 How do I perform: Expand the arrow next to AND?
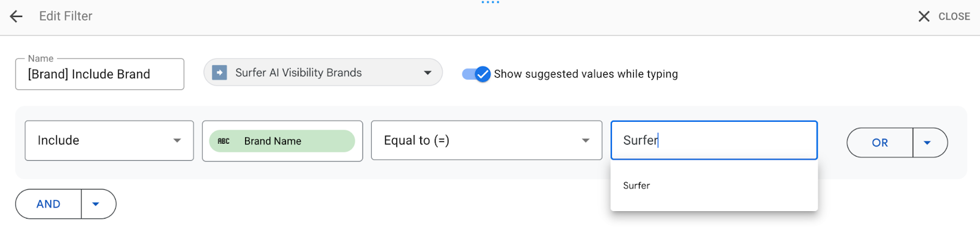point(96,204)
